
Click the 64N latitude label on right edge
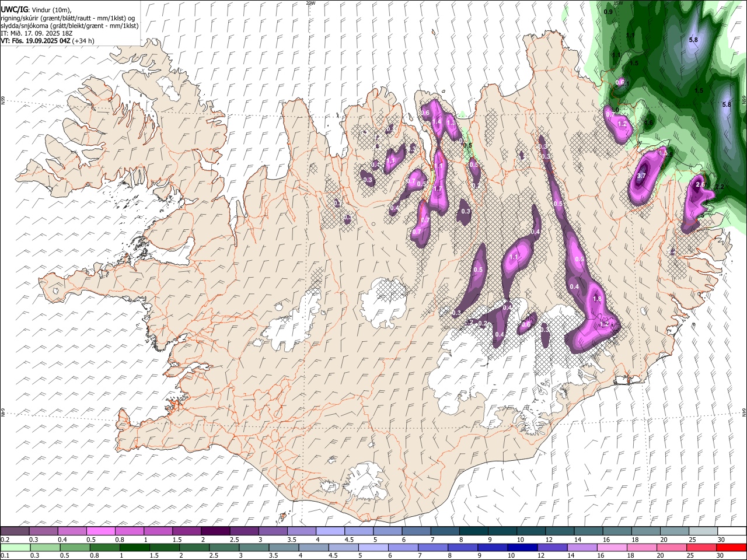pos(744,412)
